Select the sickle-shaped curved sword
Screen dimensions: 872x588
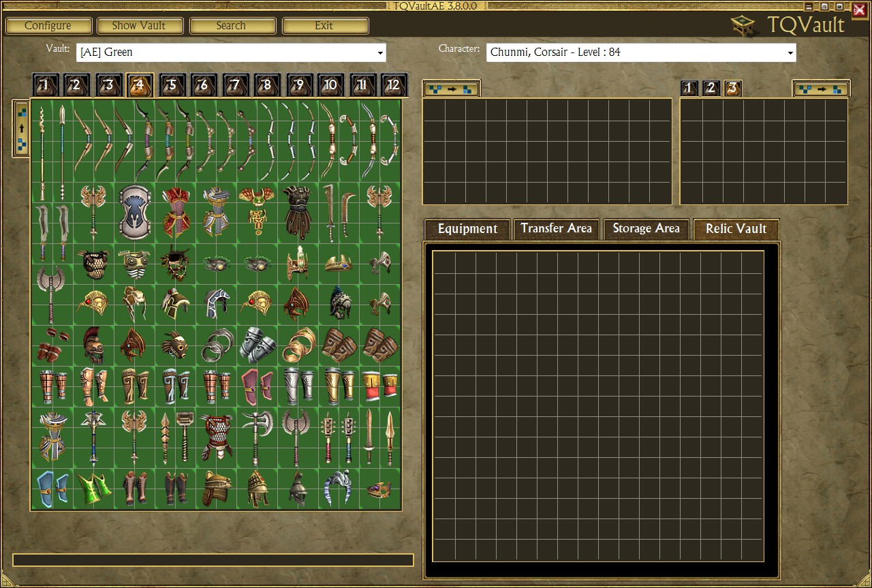point(349,213)
